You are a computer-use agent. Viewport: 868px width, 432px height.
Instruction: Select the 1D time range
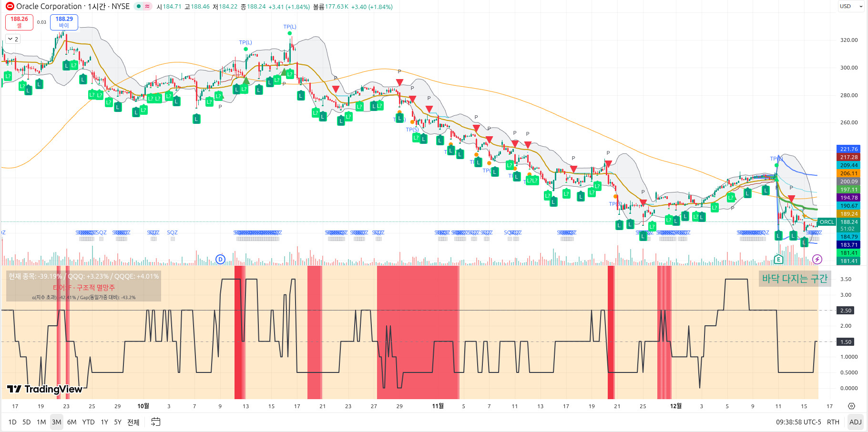(12, 422)
